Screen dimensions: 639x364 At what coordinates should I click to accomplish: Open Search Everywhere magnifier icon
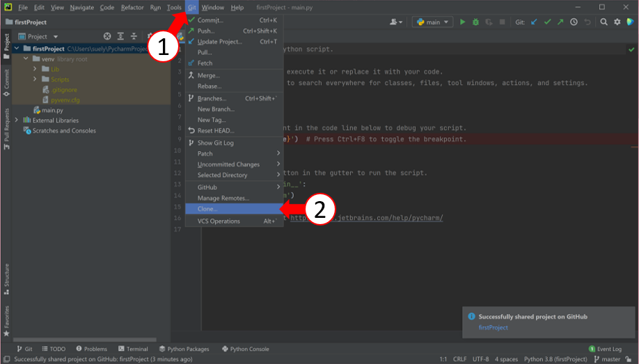pyautogui.click(x=604, y=22)
